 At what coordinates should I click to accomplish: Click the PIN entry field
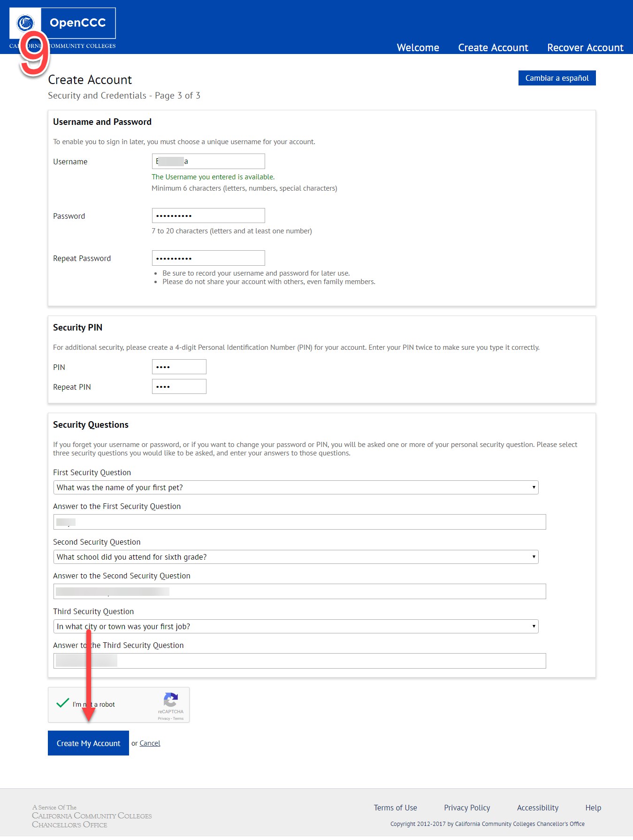click(x=179, y=367)
